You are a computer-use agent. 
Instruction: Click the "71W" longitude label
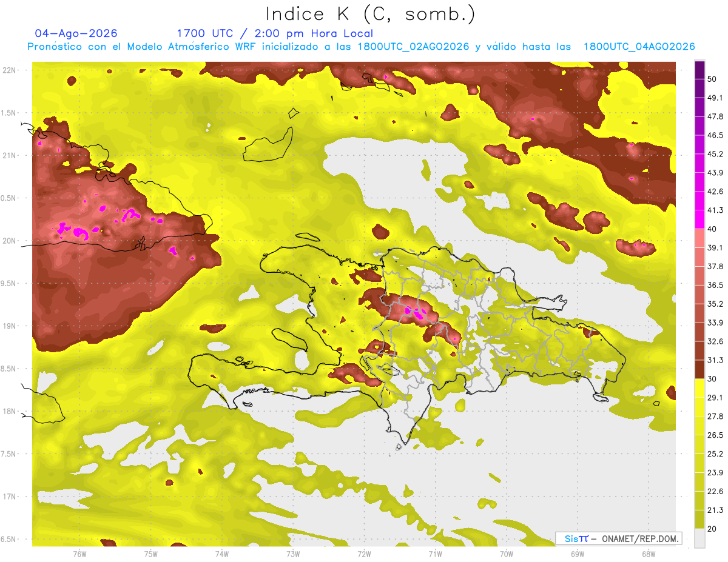pos(435,554)
